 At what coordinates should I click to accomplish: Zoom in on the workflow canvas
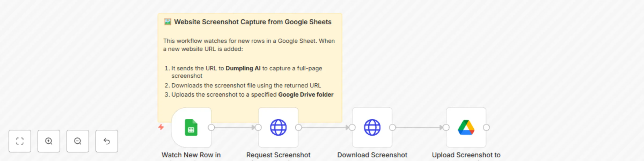pyautogui.click(x=49, y=141)
